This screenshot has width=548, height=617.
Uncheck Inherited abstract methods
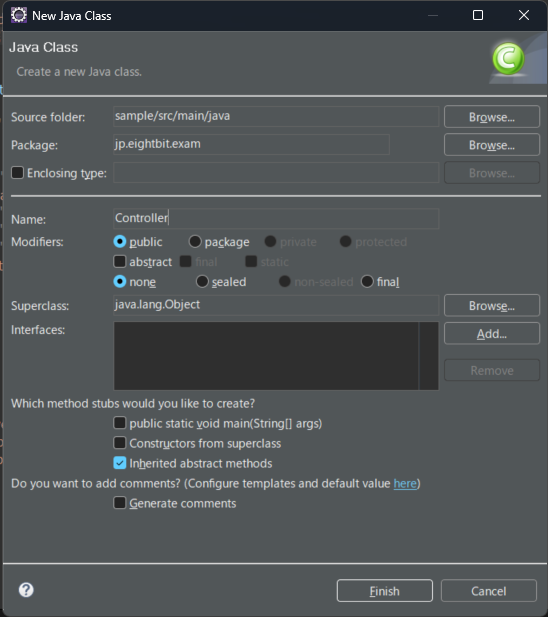coord(120,463)
